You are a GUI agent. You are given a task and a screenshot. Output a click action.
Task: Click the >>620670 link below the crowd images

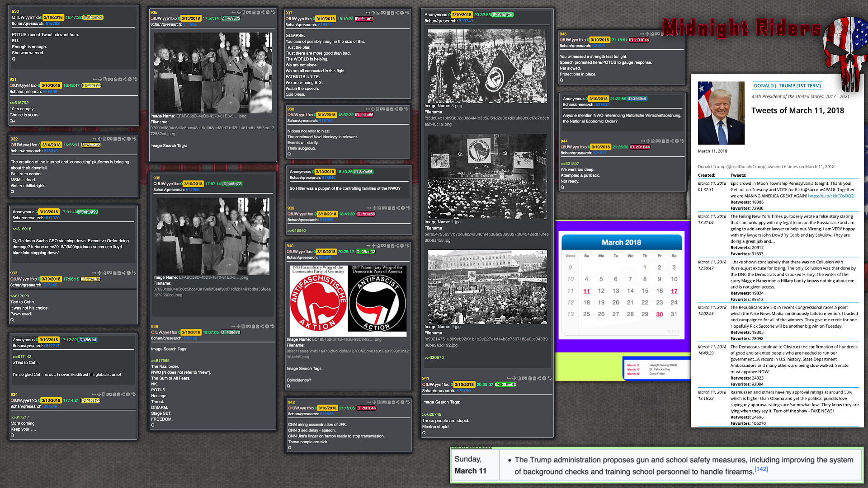pyautogui.click(x=434, y=357)
